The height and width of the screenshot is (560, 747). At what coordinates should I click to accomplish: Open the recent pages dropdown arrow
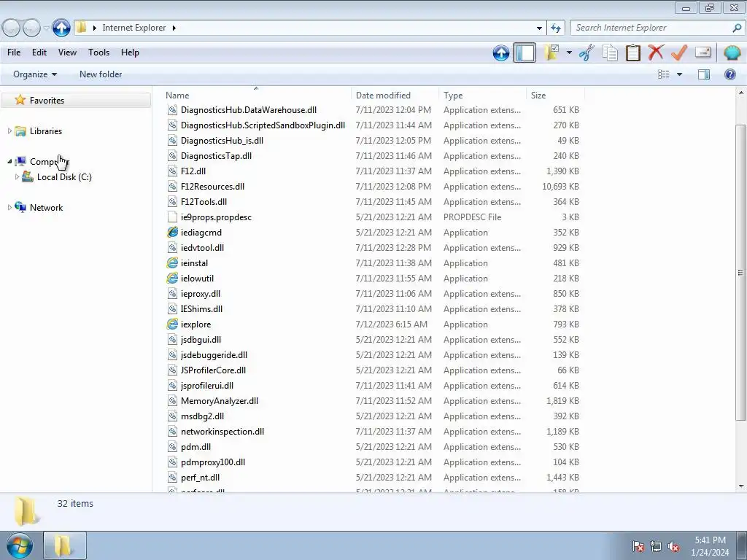[x=46, y=28]
